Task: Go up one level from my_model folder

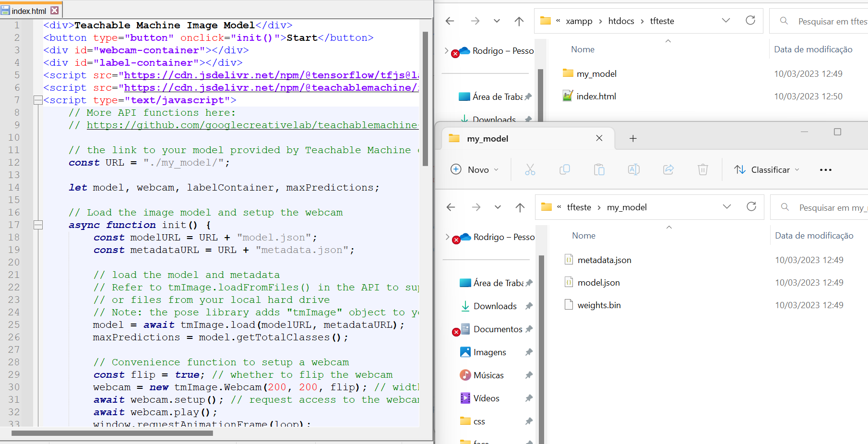Action: point(520,207)
